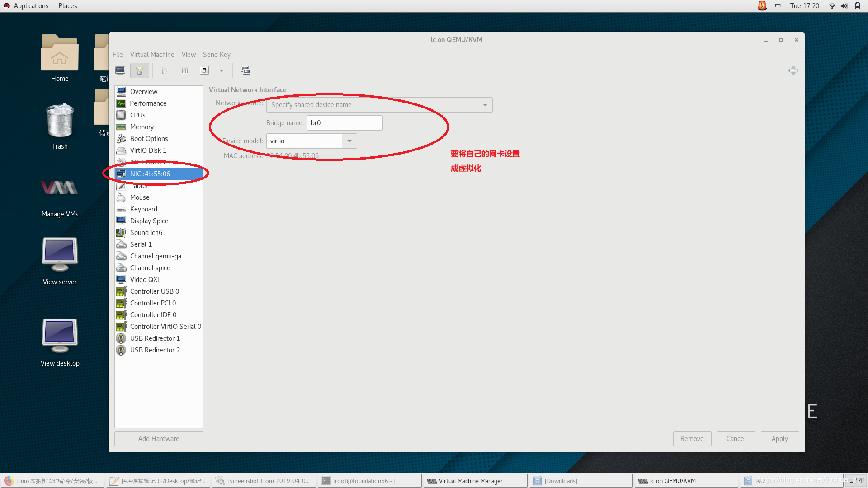Open volume control in system tray
The height and width of the screenshot is (488, 868).
(844, 6)
